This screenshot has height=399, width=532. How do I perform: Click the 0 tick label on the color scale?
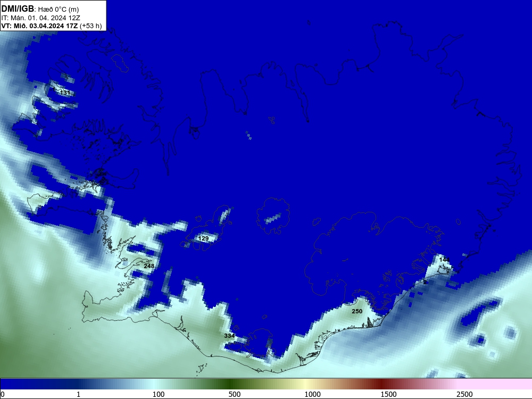click(3, 394)
